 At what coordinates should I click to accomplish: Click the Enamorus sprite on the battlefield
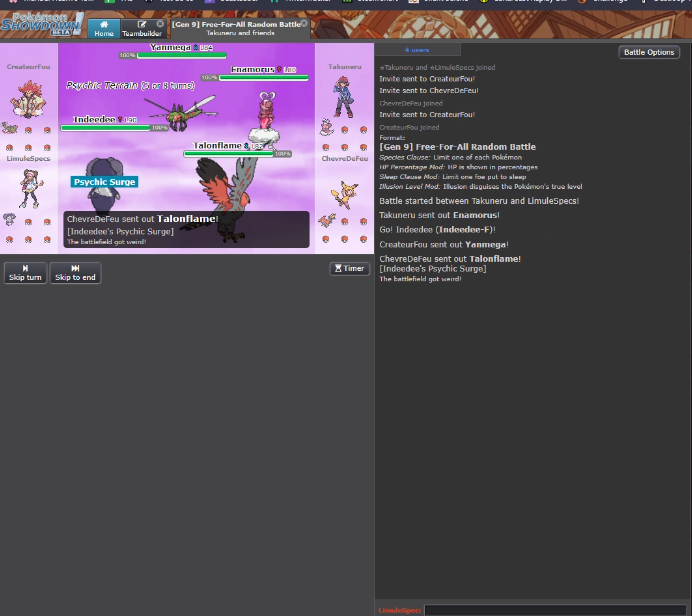coord(266,118)
